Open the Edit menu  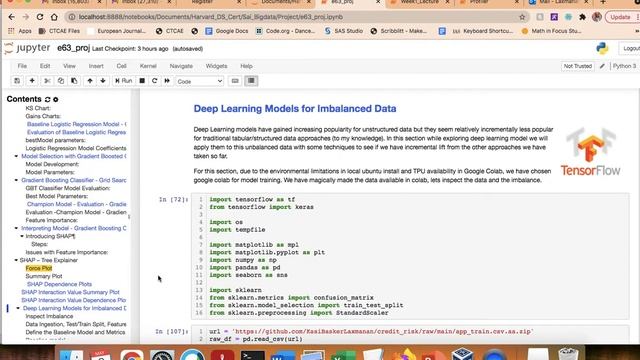tap(45, 66)
